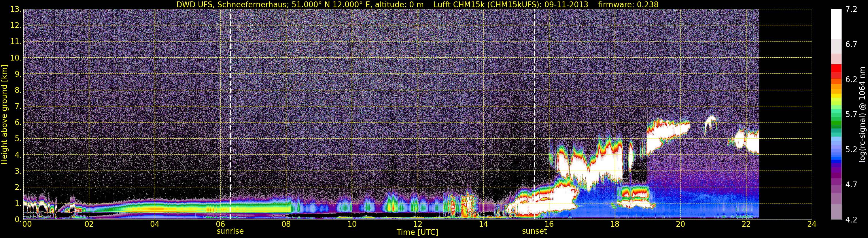This screenshot has height=238, width=868.
Task: Click the time axis tick label 12
Action: [417, 224]
